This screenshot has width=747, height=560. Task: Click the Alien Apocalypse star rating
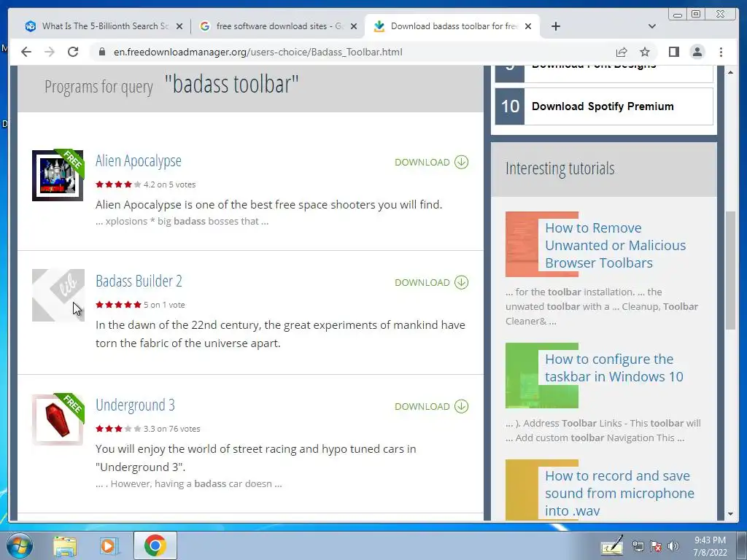(118, 184)
